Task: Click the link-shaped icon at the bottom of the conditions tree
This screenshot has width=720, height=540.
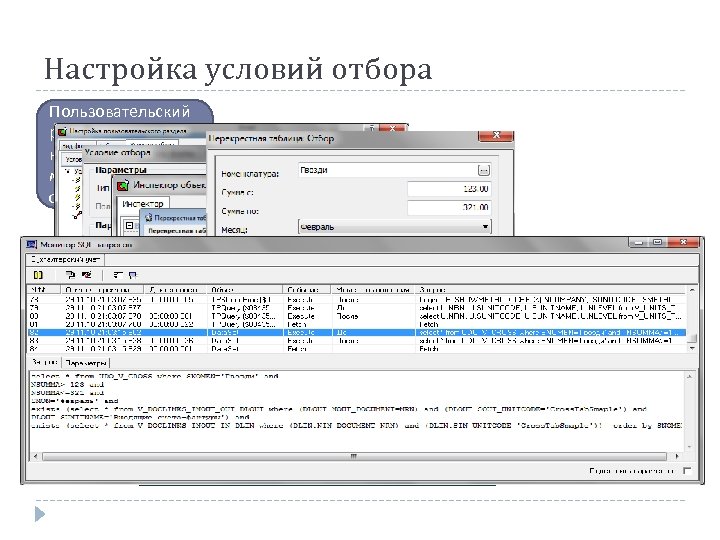Action: 77,214
